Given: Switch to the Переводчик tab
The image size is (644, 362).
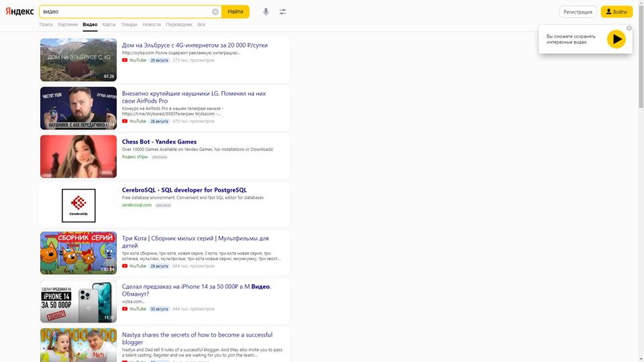Looking at the screenshot, I should pyautogui.click(x=179, y=25).
